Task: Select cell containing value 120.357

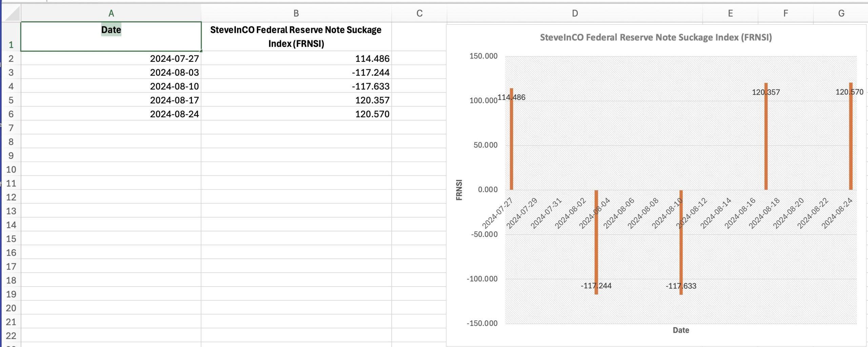Action: click(296, 100)
